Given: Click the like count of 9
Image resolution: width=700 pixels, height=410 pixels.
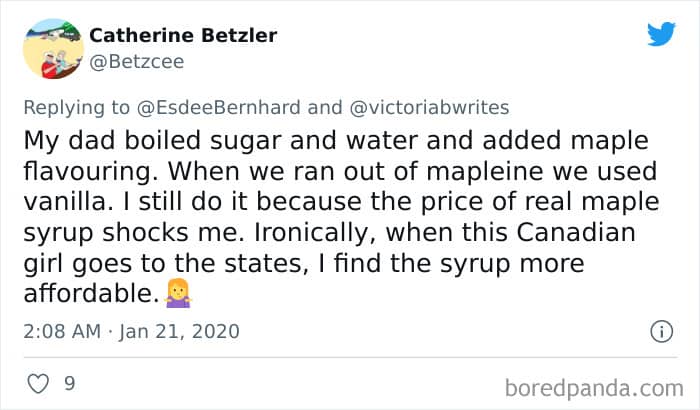Looking at the screenshot, I should click(x=70, y=383).
